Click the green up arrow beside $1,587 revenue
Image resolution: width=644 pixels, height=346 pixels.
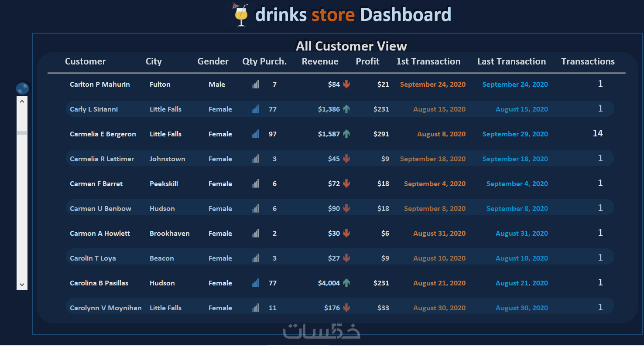(346, 134)
